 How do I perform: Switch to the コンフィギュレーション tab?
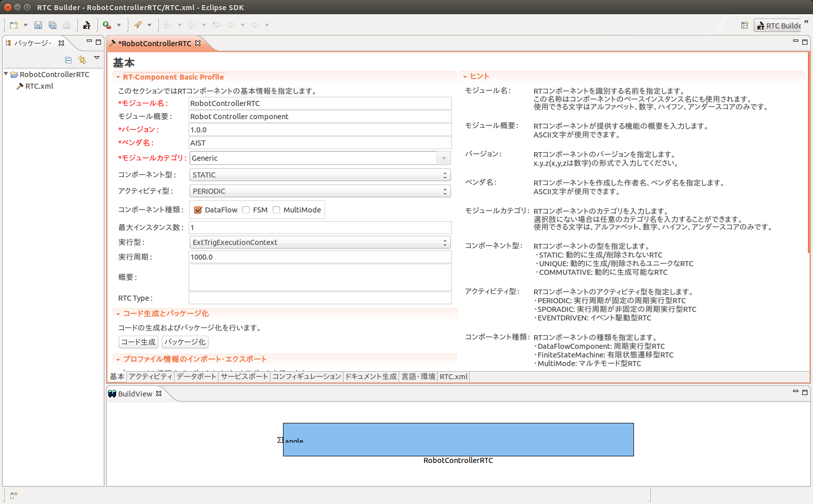point(307,377)
